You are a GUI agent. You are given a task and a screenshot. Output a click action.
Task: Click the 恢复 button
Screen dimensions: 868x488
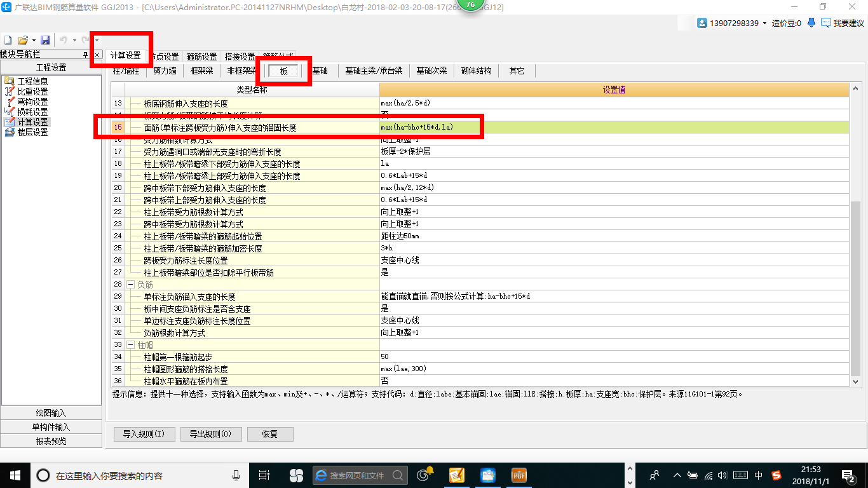click(270, 434)
